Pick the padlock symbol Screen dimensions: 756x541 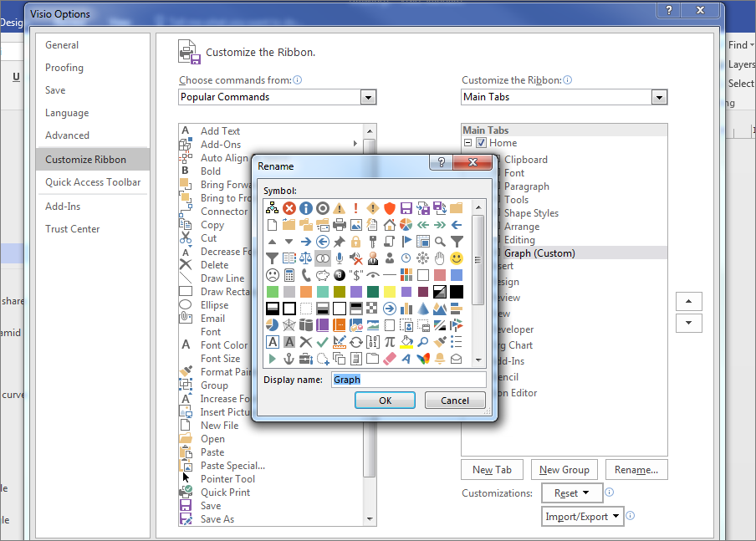355,242
